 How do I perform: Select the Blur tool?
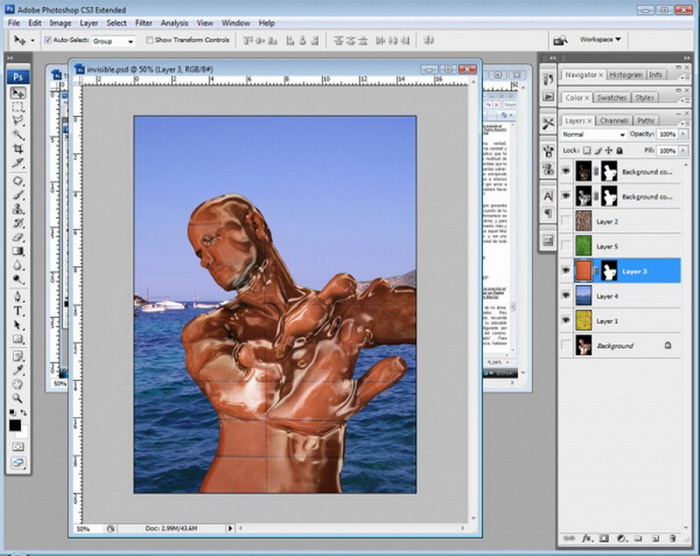18,265
